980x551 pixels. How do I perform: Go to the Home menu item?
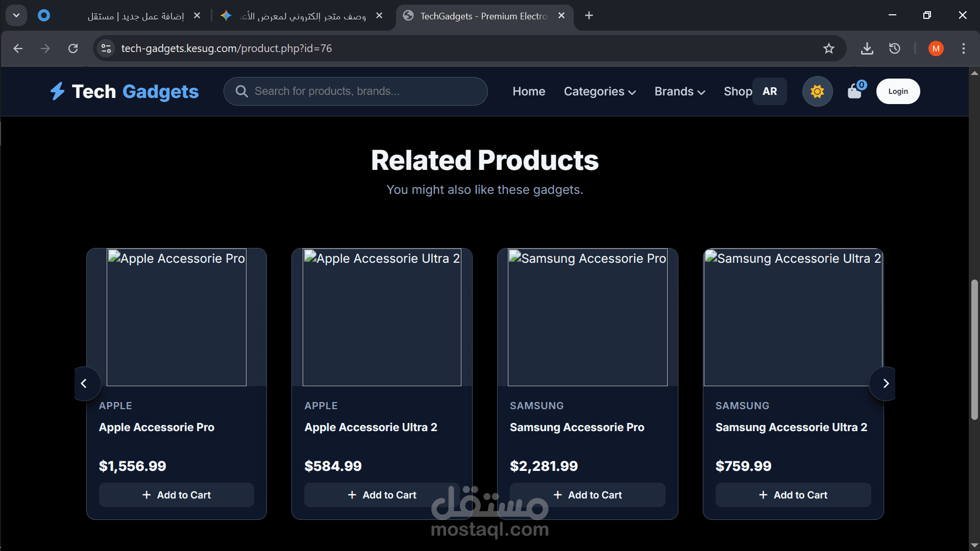point(529,91)
